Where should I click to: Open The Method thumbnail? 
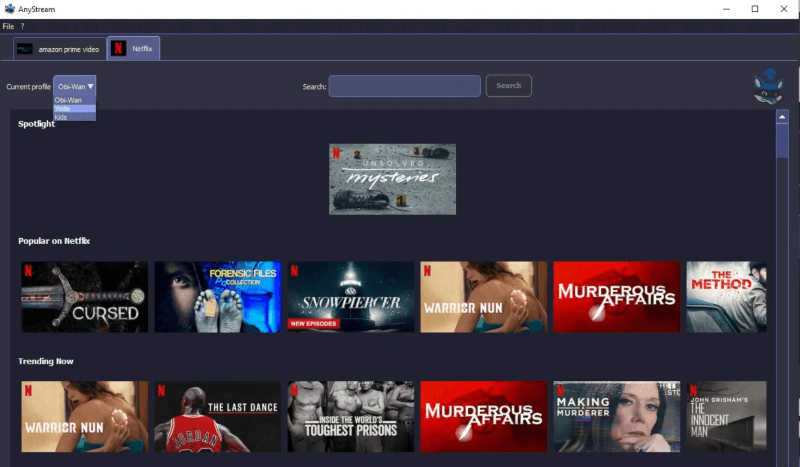point(726,297)
